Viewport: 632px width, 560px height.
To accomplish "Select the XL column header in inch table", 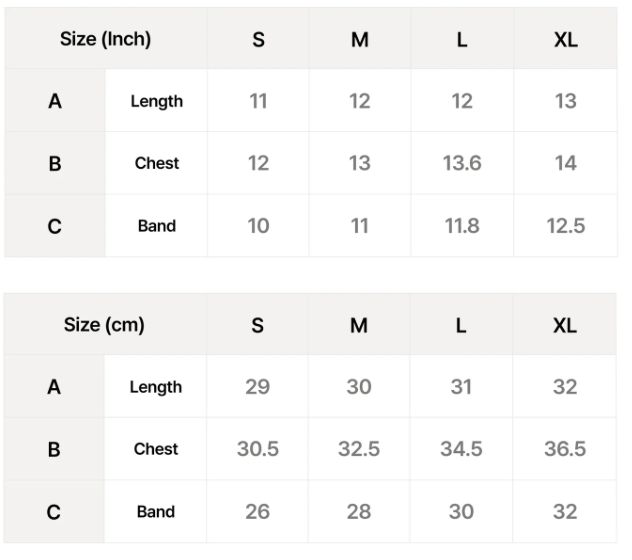I will pos(565,40).
